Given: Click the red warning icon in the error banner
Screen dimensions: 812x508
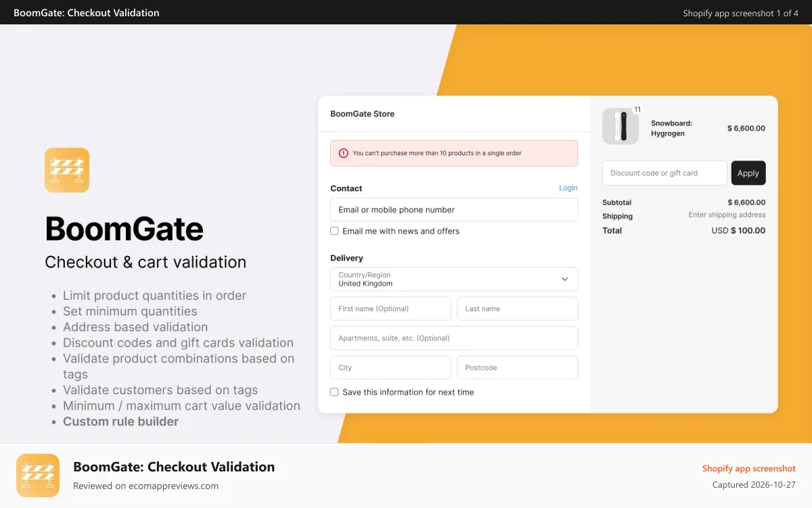Looking at the screenshot, I should 344,153.
